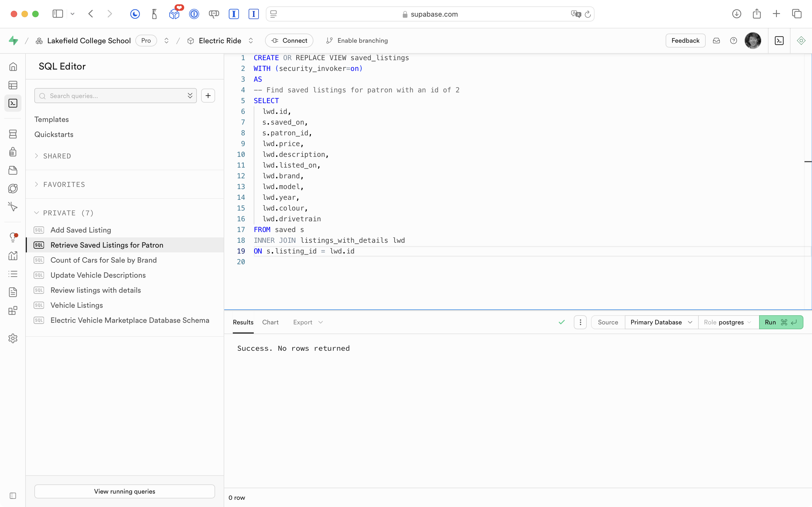
Task: Open the Table Editor sidebar icon
Action: [x=13, y=85]
